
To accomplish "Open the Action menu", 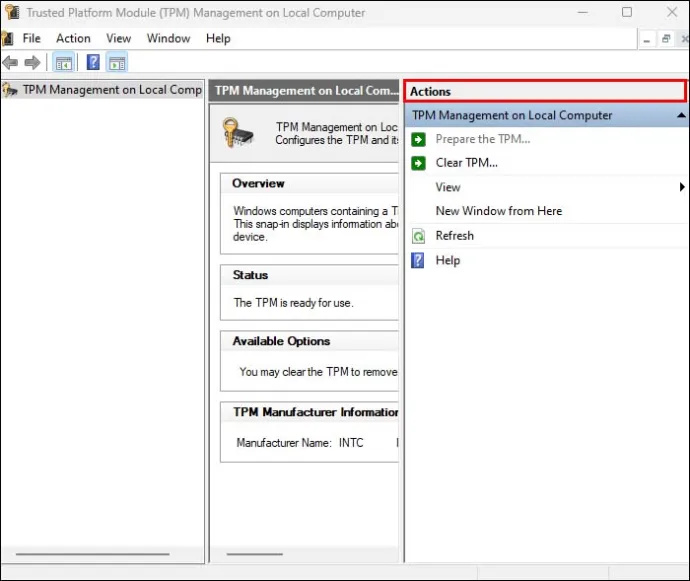I will coord(73,38).
